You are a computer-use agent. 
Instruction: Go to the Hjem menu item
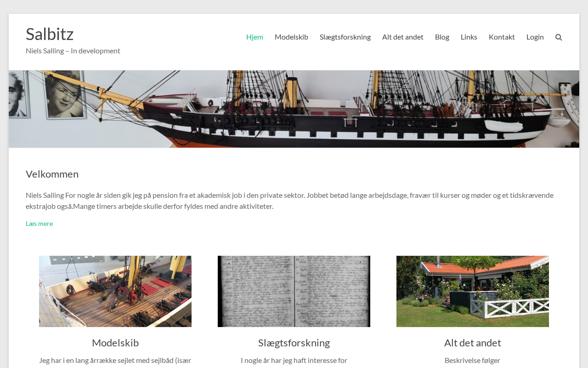click(254, 37)
